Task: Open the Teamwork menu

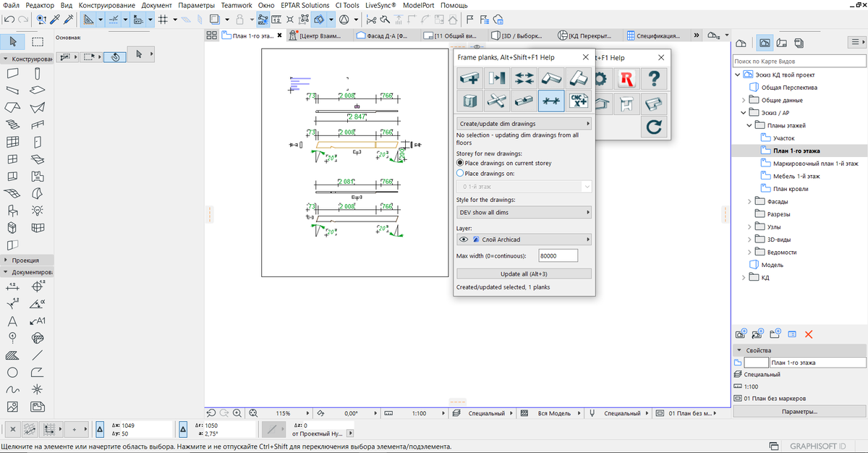Action: tap(236, 5)
